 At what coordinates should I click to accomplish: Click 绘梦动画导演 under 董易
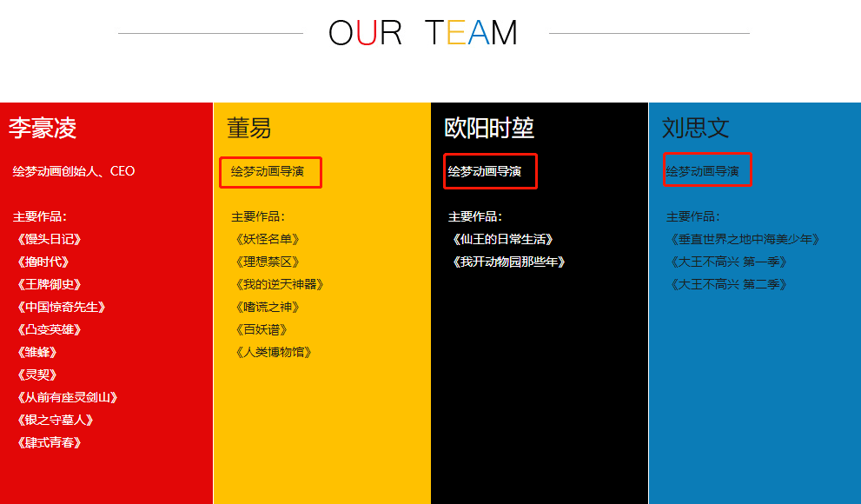pos(268,171)
